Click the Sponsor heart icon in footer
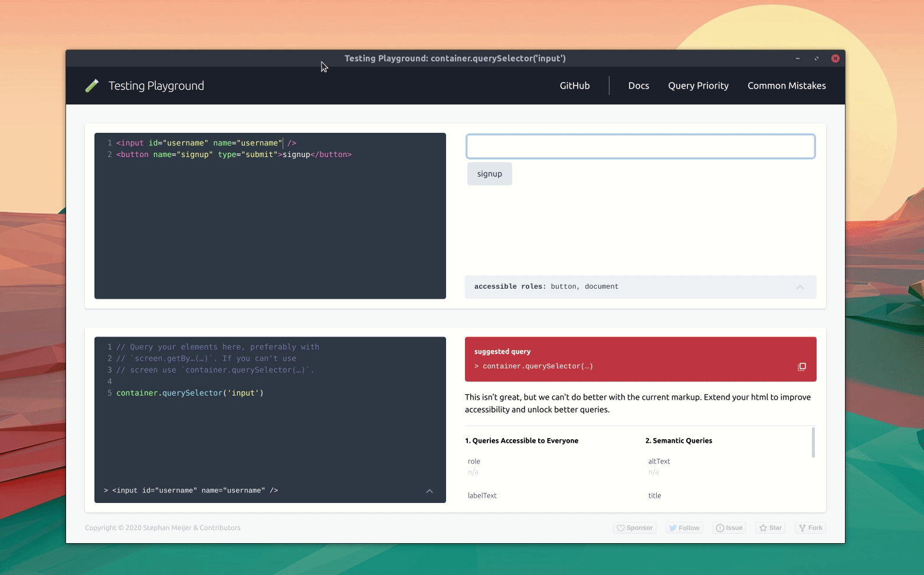The width and height of the screenshot is (924, 575). pos(621,527)
